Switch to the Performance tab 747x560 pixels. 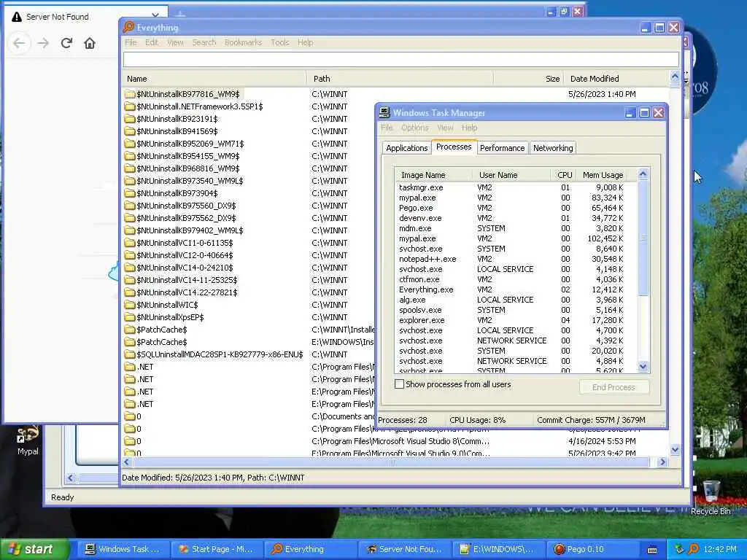(x=502, y=148)
